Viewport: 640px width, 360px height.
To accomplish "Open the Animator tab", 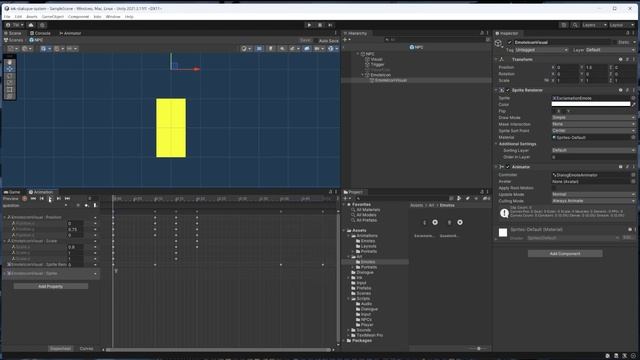I will click(70, 33).
